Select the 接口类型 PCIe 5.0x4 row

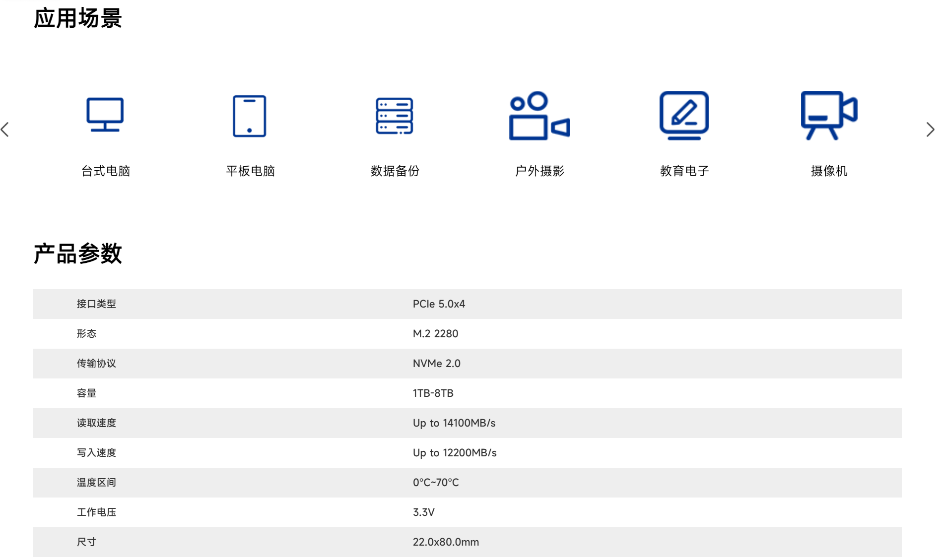pos(467,304)
